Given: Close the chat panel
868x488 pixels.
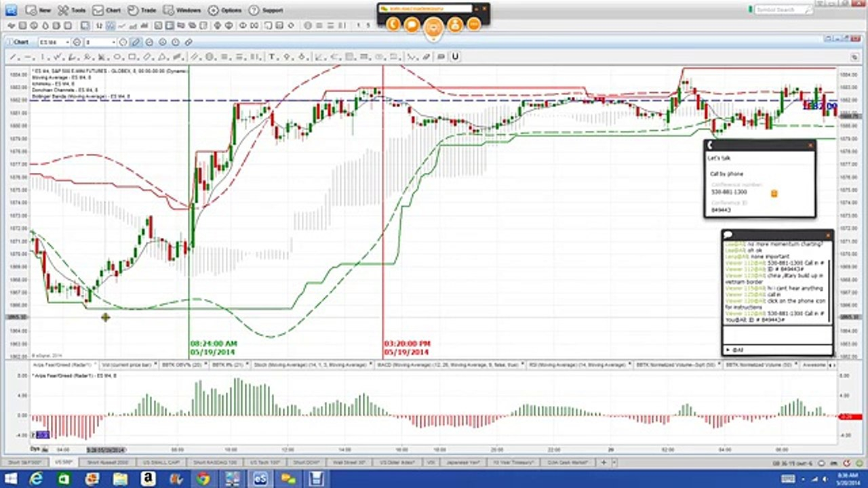Looking at the screenshot, I should click(828, 235).
